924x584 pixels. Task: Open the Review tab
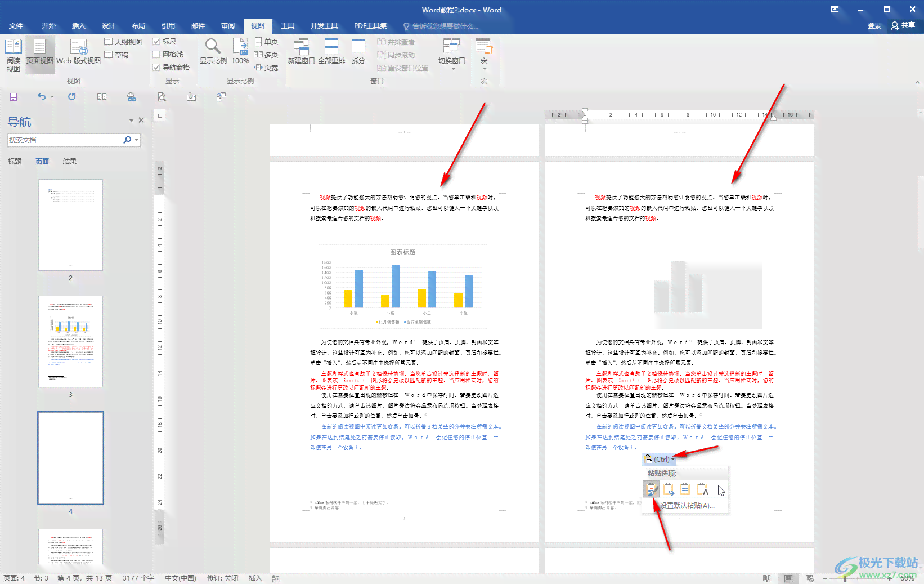pyautogui.click(x=228, y=26)
